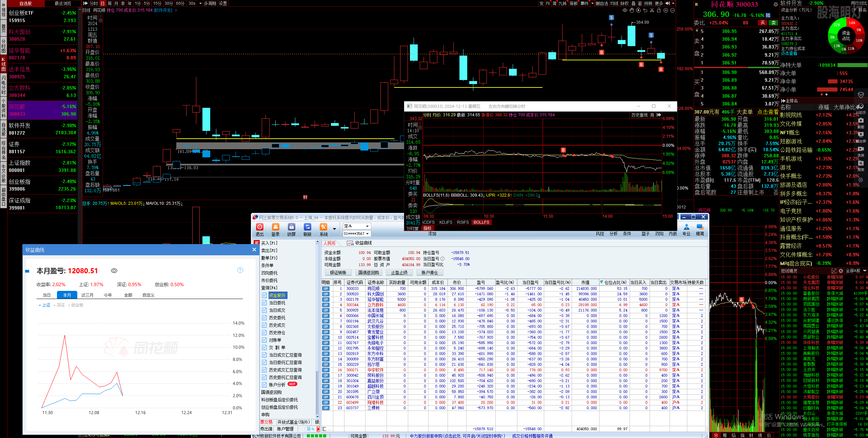Click the detail icon in the 科大国创 row
This screenshot has height=438, width=868.
pos(326,294)
